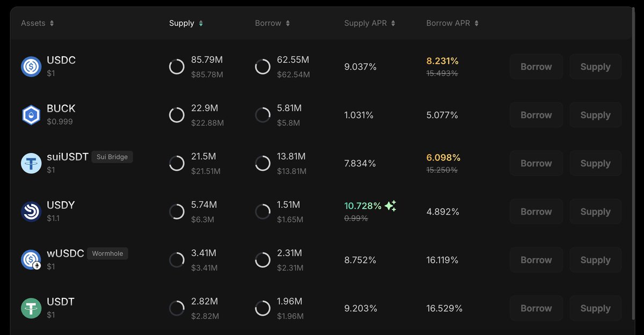Click Borrow button for BUCK

click(x=536, y=115)
